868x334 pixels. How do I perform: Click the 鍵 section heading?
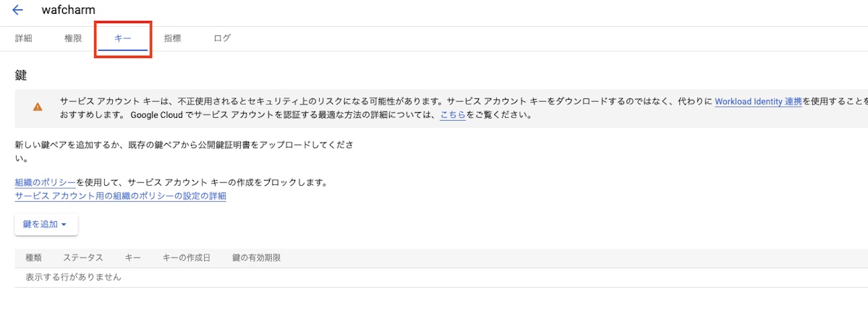pyautogui.click(x=21, y=75)
